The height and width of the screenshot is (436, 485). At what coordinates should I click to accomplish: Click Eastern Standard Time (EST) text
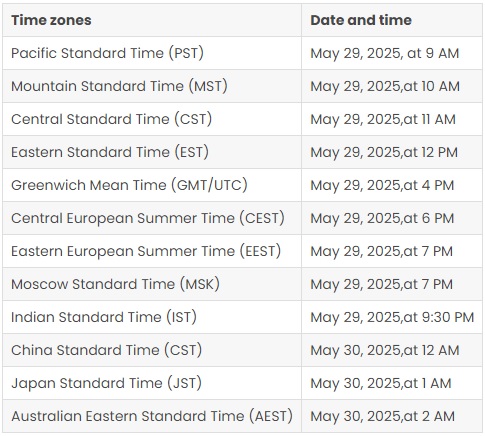[110, 152]
